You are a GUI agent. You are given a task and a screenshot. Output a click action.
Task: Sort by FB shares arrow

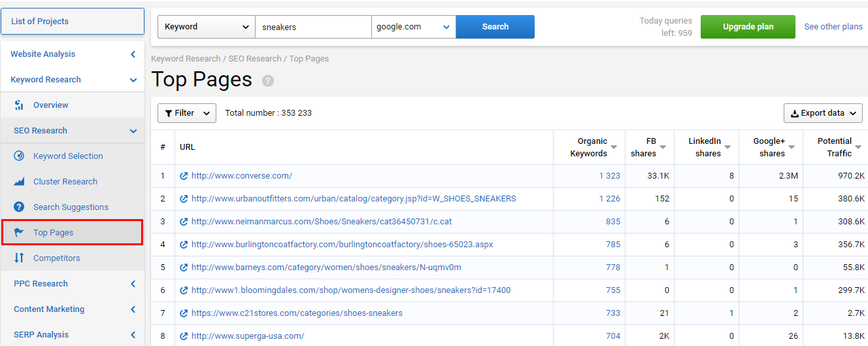(x=663, y=148)
